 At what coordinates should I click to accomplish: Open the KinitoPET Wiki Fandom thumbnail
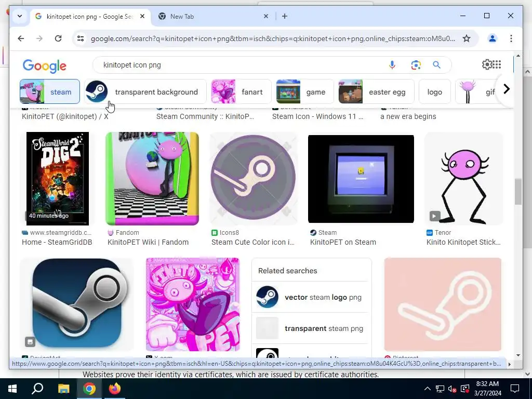click(152, 179)
